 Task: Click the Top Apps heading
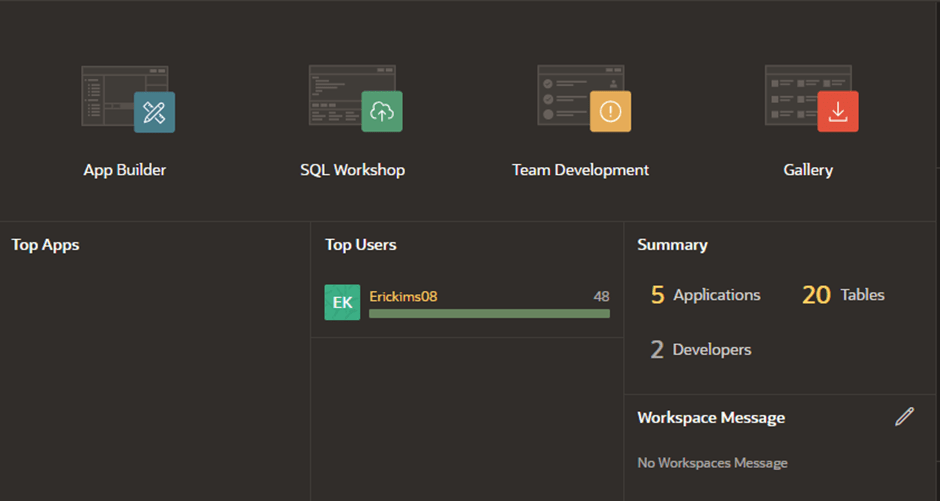(x=46, y=245)
